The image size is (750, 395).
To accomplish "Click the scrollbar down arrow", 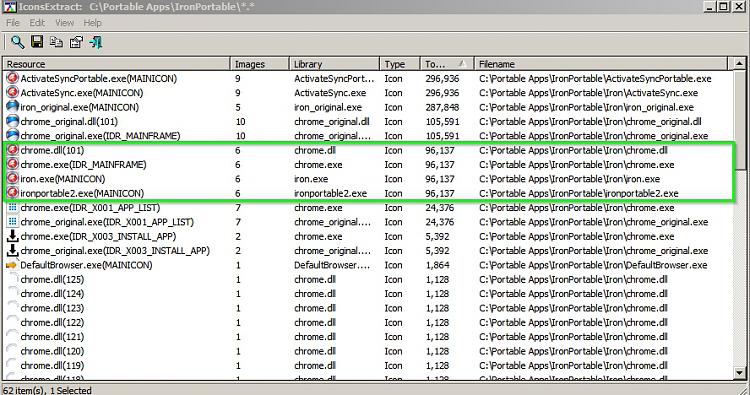I will (x=739, y=373).
